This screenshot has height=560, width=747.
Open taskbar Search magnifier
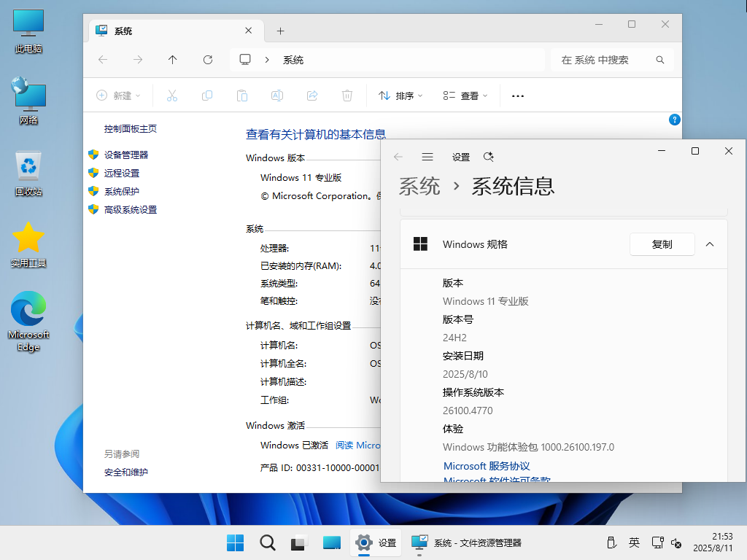click(x=267, y=542)
